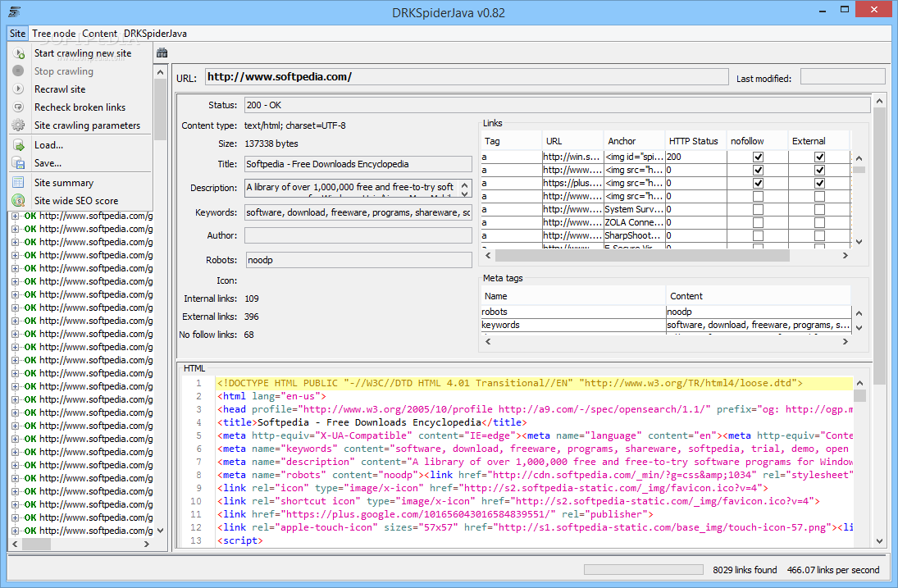Click the site tree horizontal scrollbar
This screenshot has height=588, width=898.
point(37,545)
